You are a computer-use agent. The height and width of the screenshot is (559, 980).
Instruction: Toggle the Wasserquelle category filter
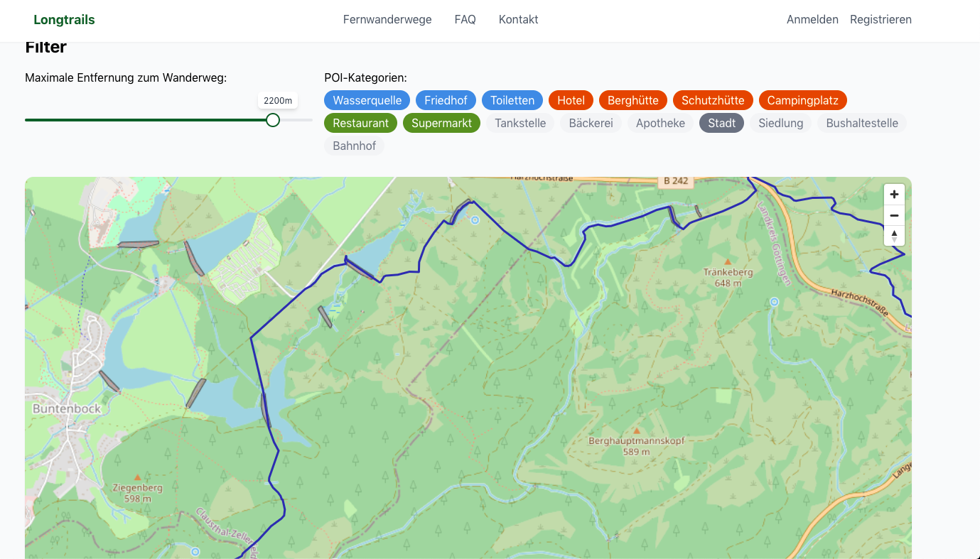[367, 100]
